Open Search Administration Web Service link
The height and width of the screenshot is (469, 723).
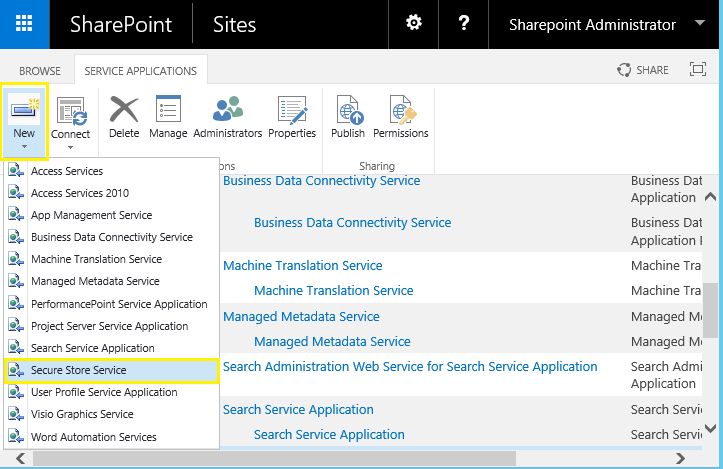(x=410, y=367)
